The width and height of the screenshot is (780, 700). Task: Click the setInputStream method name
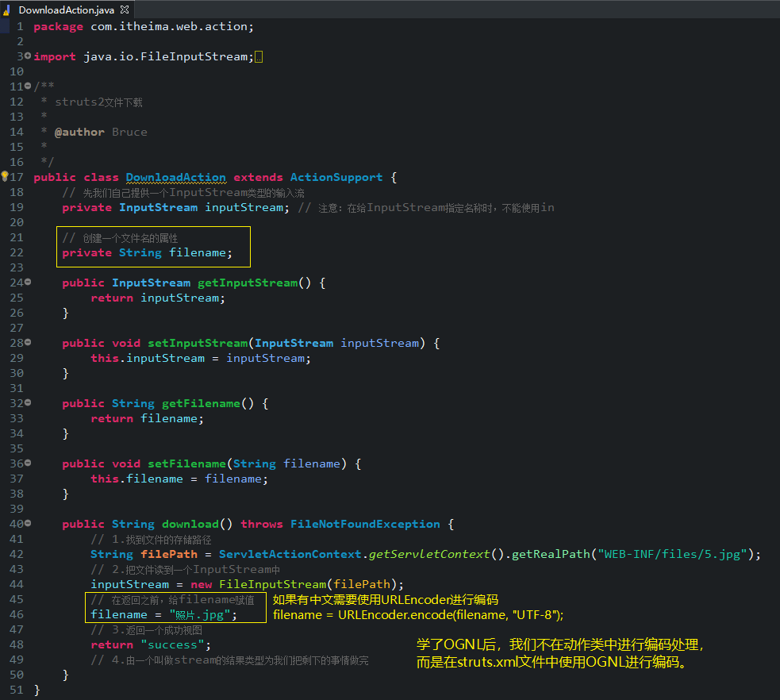198,344
